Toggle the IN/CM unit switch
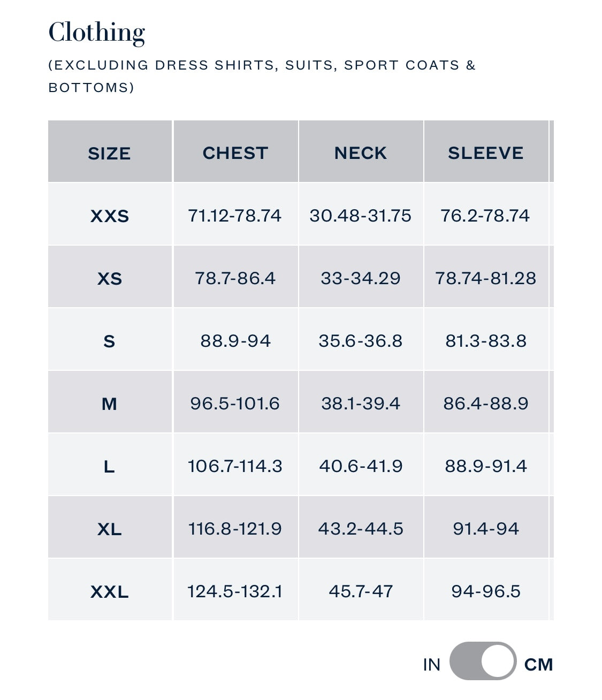This screenshot has width=602, height=700. (483, 661)
